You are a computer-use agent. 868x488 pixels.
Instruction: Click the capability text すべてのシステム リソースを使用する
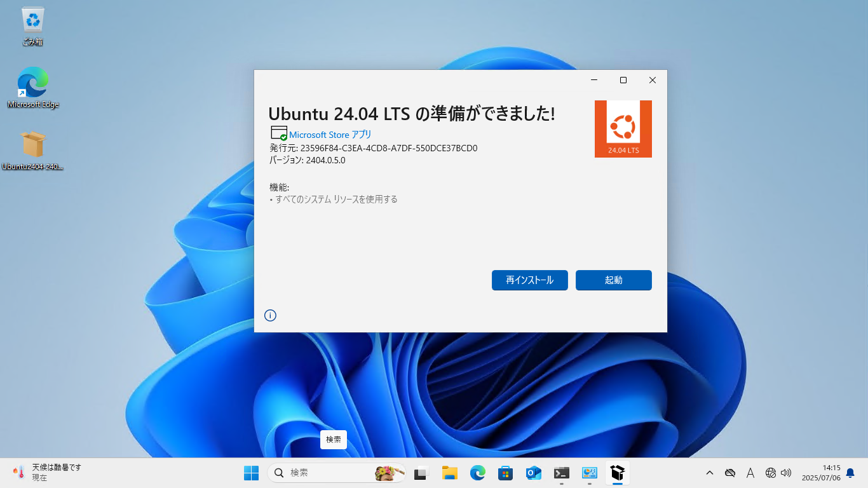336,199
